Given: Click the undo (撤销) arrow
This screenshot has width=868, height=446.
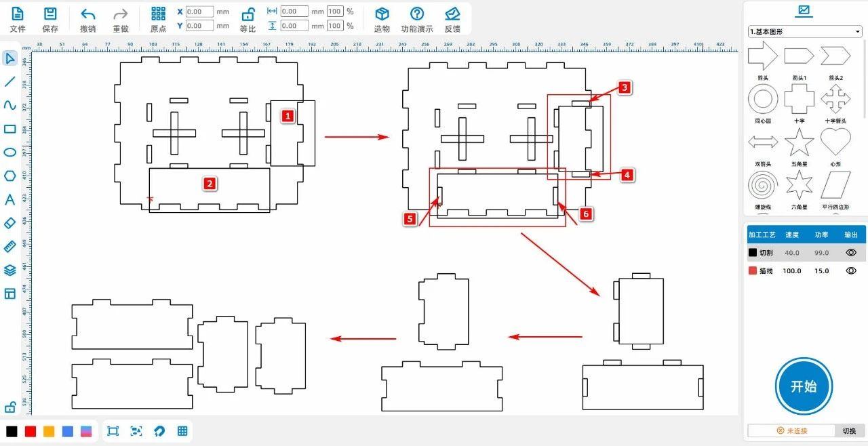Looking at the screenshot, I should click(x=88, y=14).
